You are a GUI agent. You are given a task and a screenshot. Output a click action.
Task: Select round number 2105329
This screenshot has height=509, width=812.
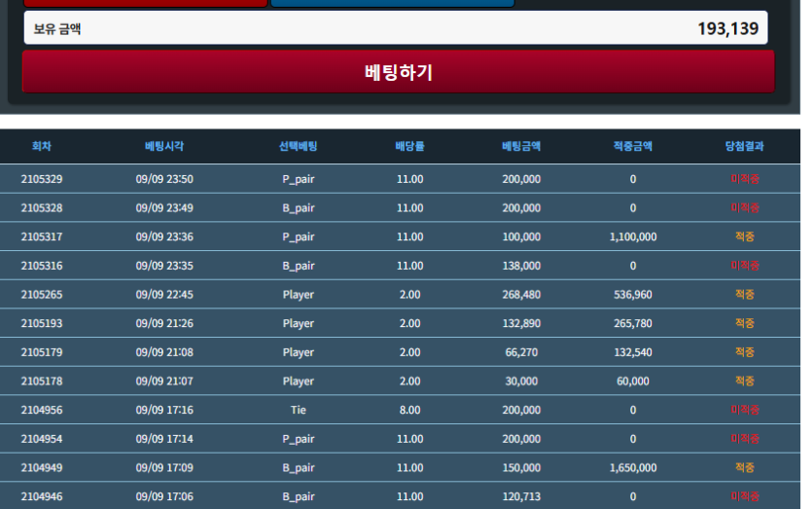coord(42,179)
